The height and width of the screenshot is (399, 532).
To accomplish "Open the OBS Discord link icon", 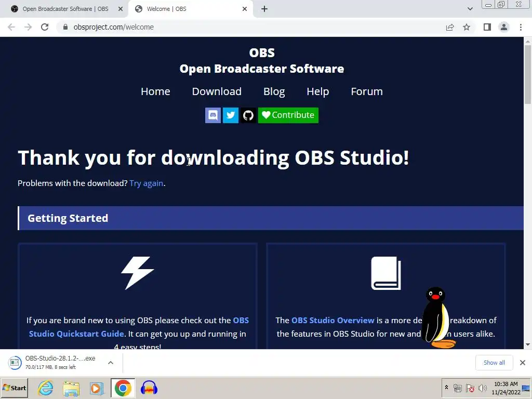I will tap(212, 115).
